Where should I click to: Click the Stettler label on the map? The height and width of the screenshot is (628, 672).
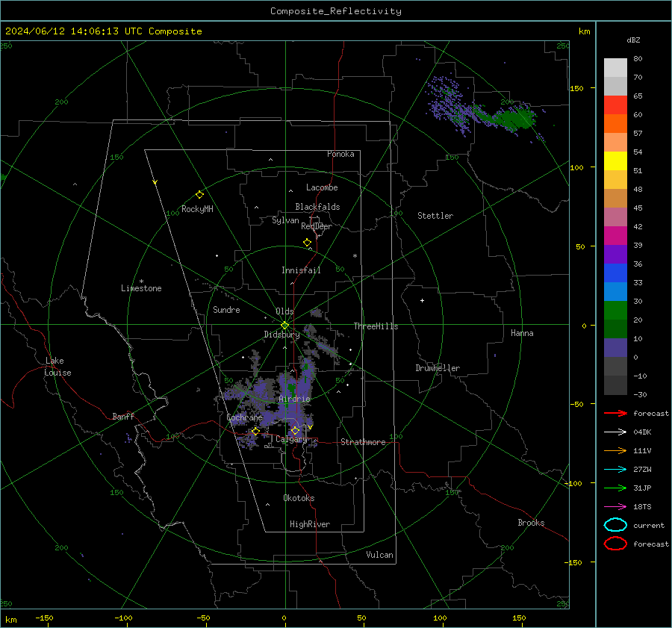[435, 216]
